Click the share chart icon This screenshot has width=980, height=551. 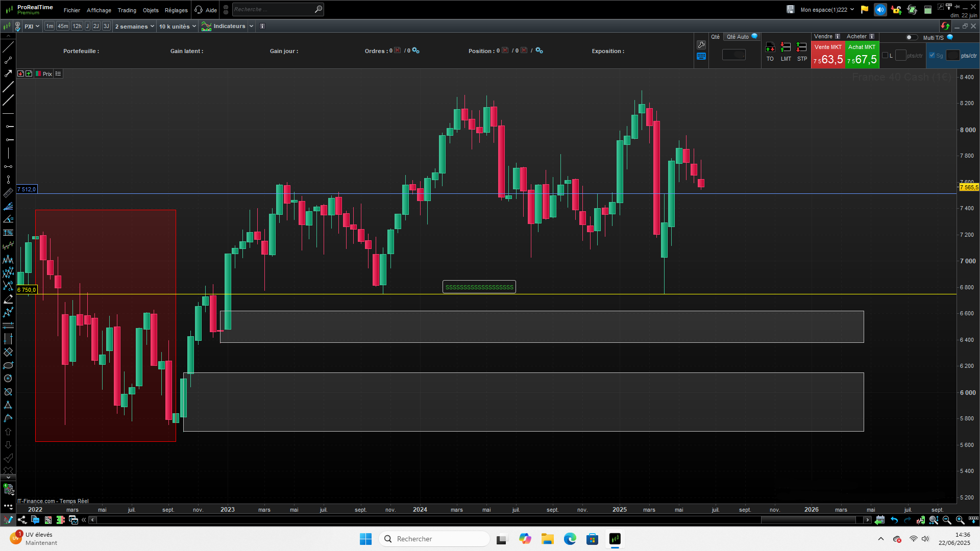click(x=22, y=520)
